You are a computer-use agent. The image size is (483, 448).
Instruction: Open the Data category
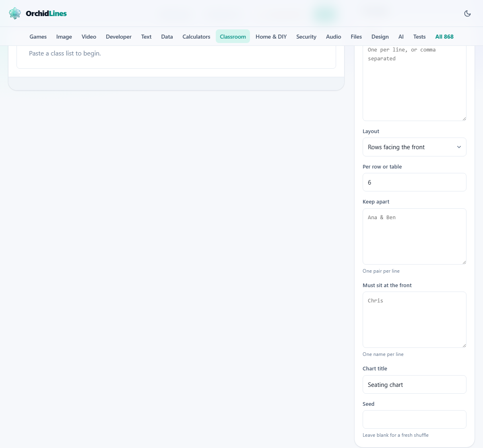point(167,37)
